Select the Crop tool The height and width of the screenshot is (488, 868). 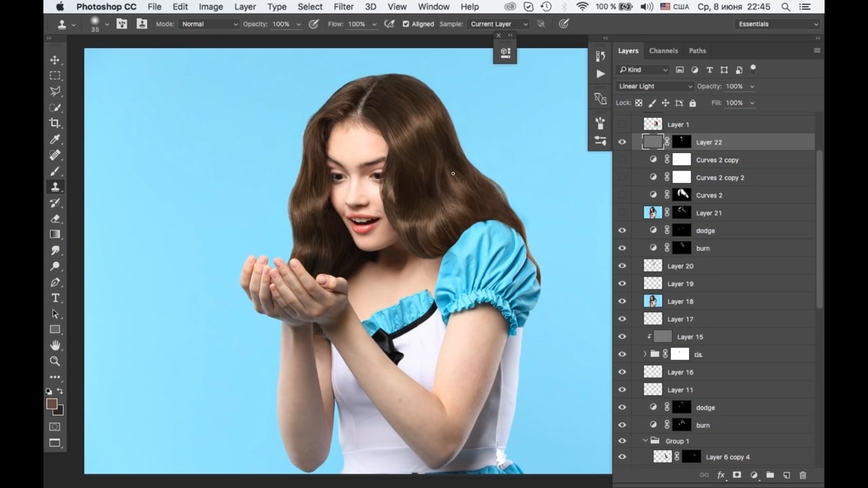click(x=55, y=123)
